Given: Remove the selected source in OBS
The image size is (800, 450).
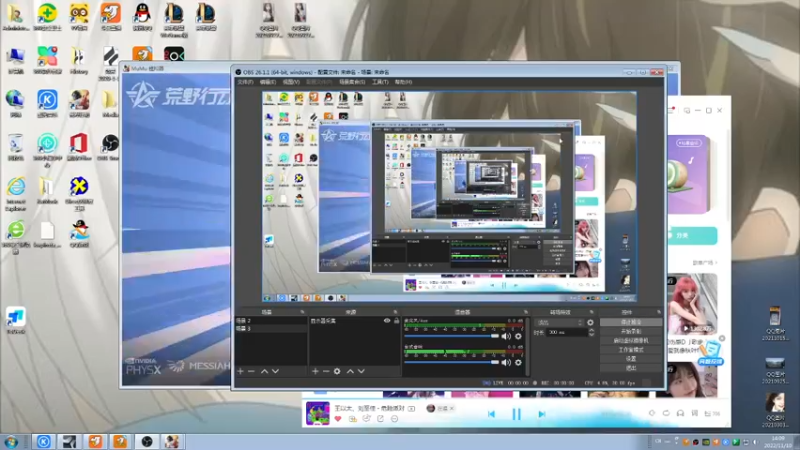Looking at the screenshot, I should pyautogui.click(x=326, y=371).
